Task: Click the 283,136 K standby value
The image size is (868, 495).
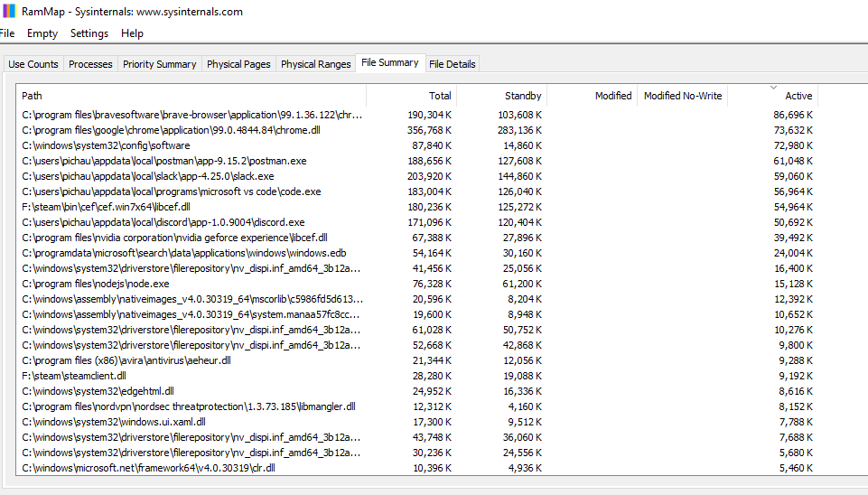Action: (519, 131)
